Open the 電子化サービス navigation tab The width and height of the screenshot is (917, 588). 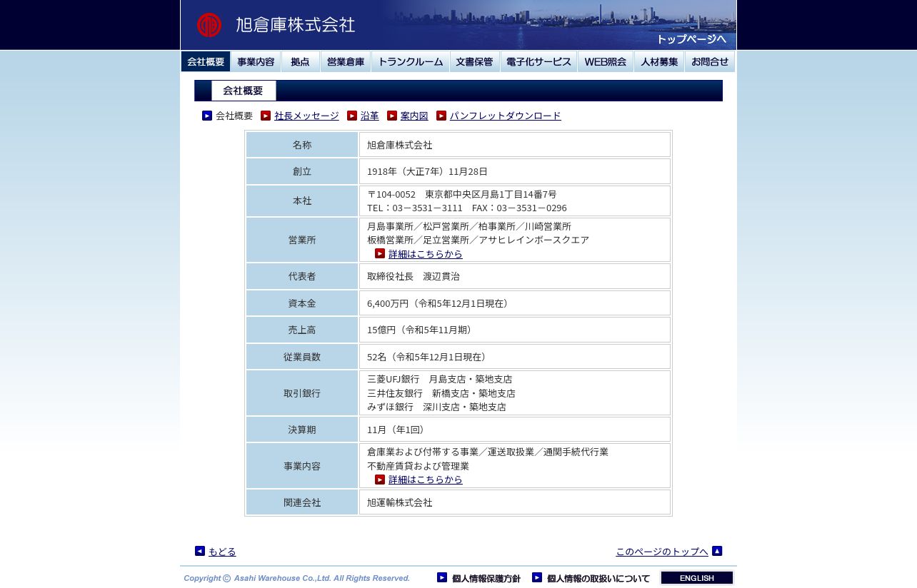(539, 61)
